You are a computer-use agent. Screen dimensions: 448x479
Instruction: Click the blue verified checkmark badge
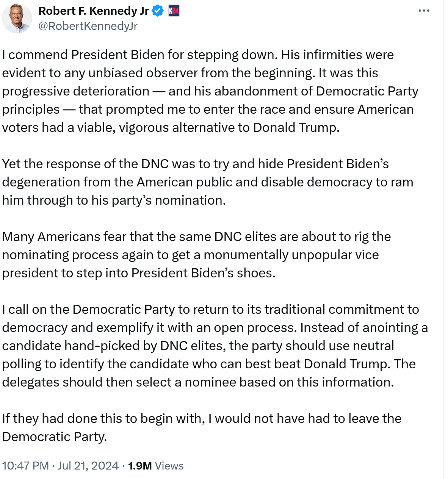158,11
